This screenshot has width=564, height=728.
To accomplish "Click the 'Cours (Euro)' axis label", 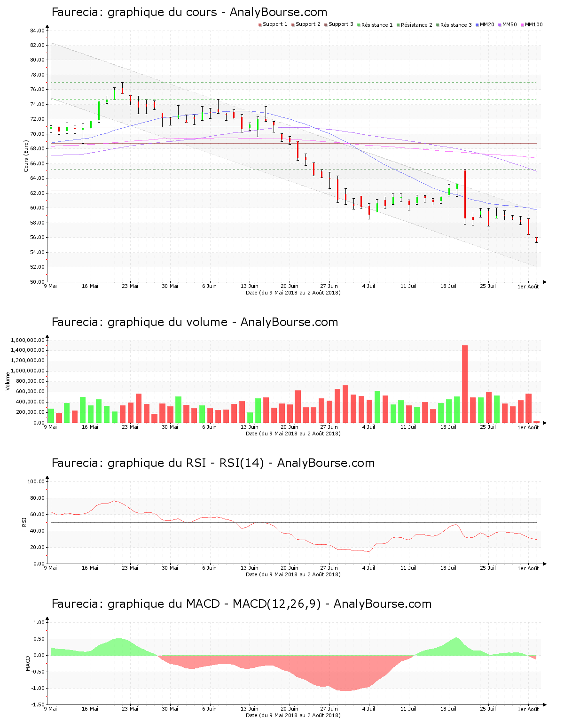I will (26, 156).
